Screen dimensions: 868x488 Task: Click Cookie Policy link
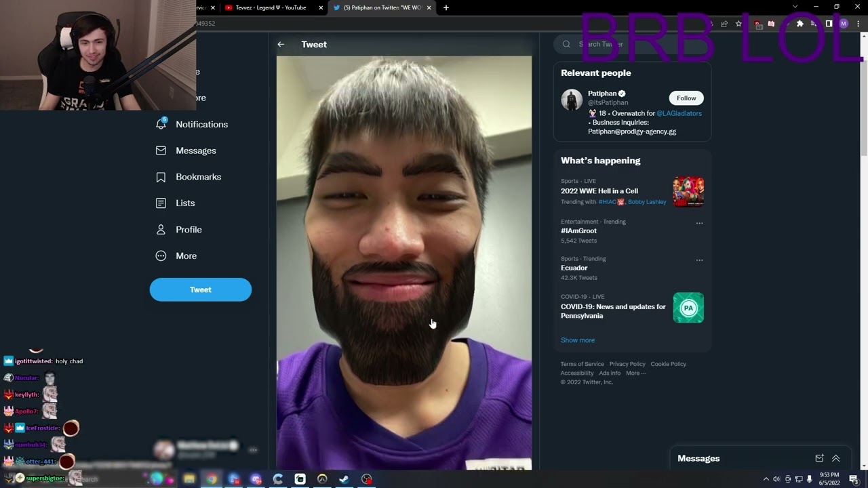click(x=669, y=364)
